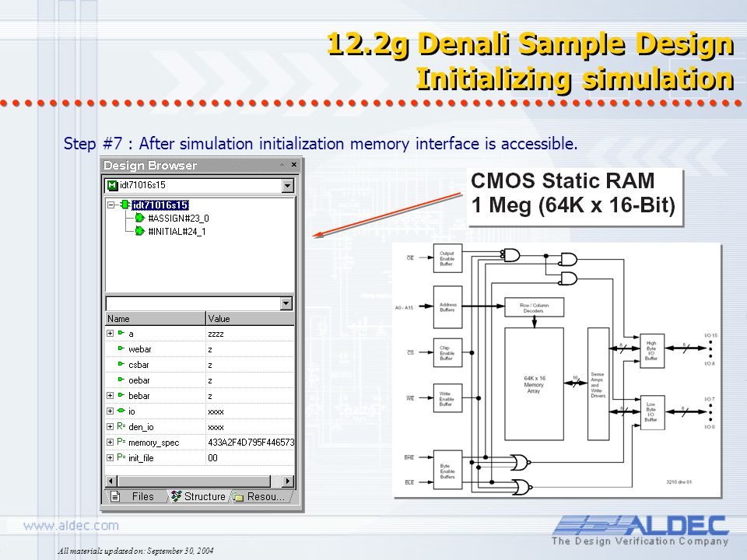Click the io inout port icon
Screen dimensions: 747x560
121,411
